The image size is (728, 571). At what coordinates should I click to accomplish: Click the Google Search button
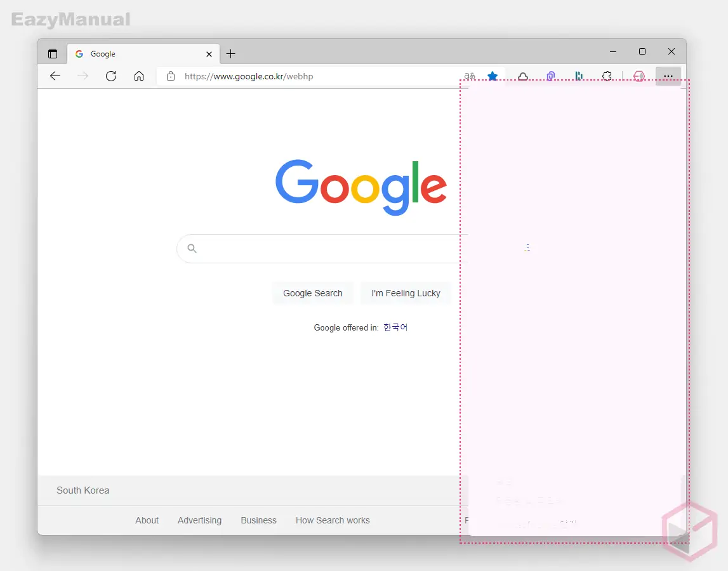click(x=313, y=293)
